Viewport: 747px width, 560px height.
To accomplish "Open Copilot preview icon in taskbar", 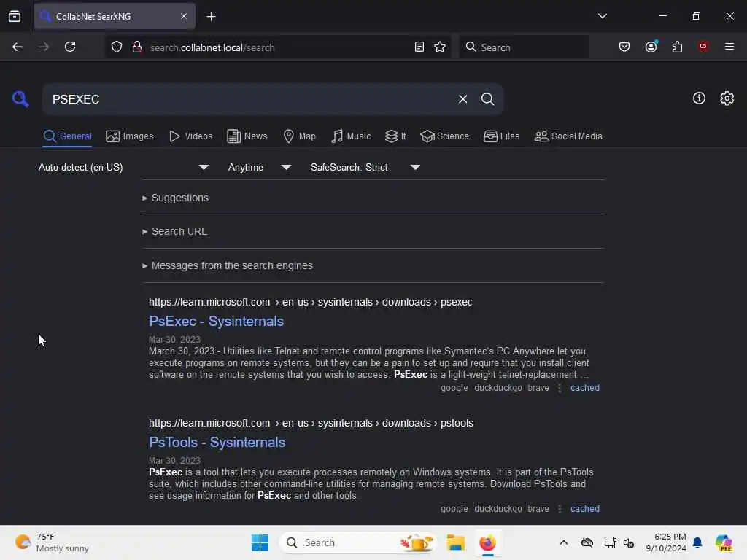I will (724, 542).
